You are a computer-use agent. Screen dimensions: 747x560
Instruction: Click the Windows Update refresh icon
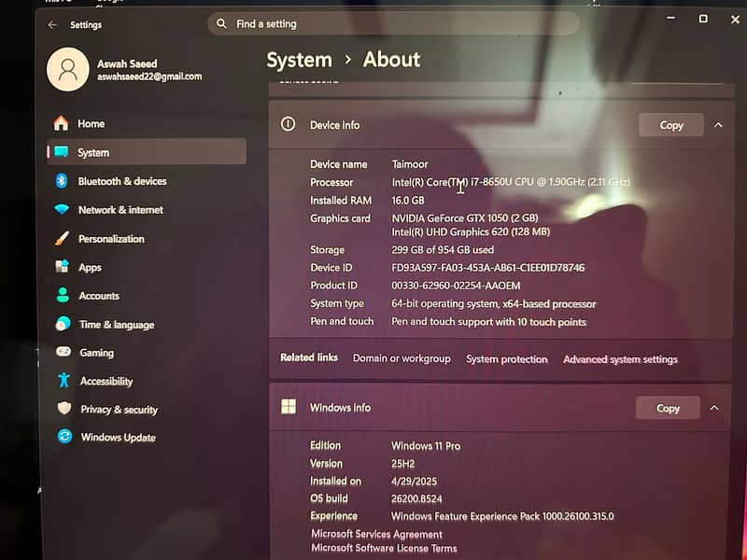pyautogui.click(x=64, y=436)
